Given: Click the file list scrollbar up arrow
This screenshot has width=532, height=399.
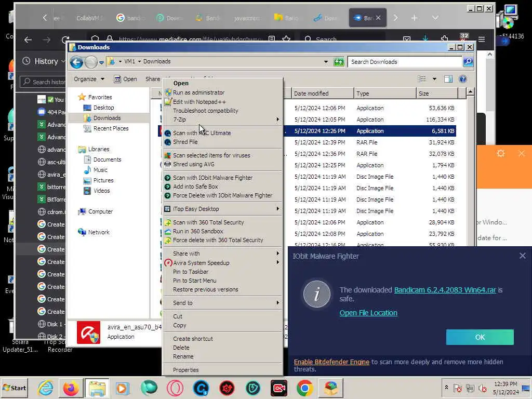Looking at the screenshot, I should click(470, 91).
